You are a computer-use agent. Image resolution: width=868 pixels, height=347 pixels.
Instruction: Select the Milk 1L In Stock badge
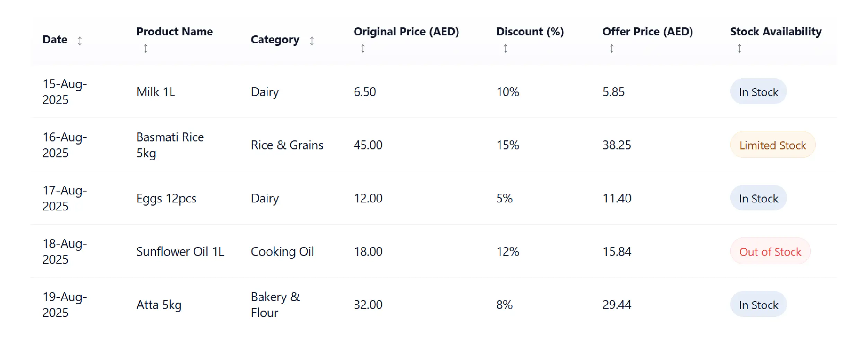(x=758, y=92)
